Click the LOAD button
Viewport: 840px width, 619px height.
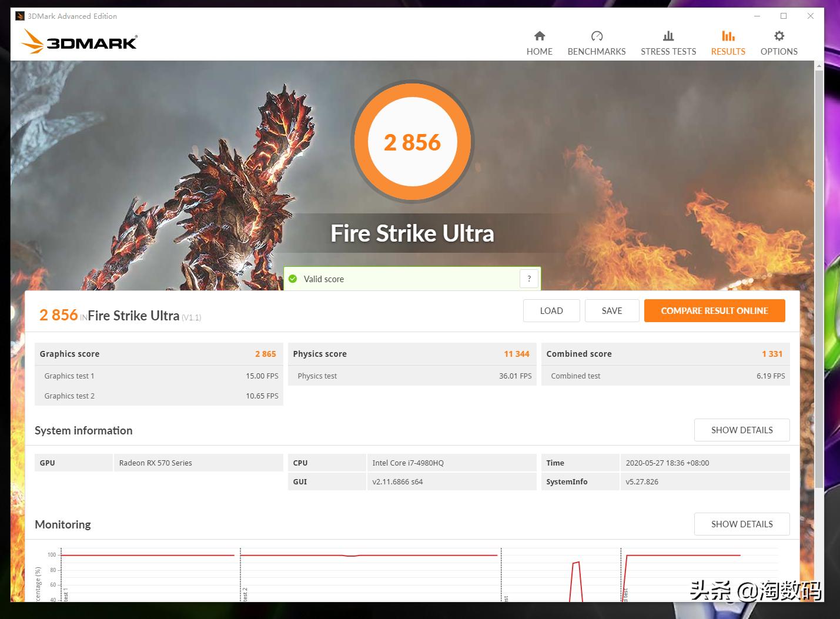[551, 310]
